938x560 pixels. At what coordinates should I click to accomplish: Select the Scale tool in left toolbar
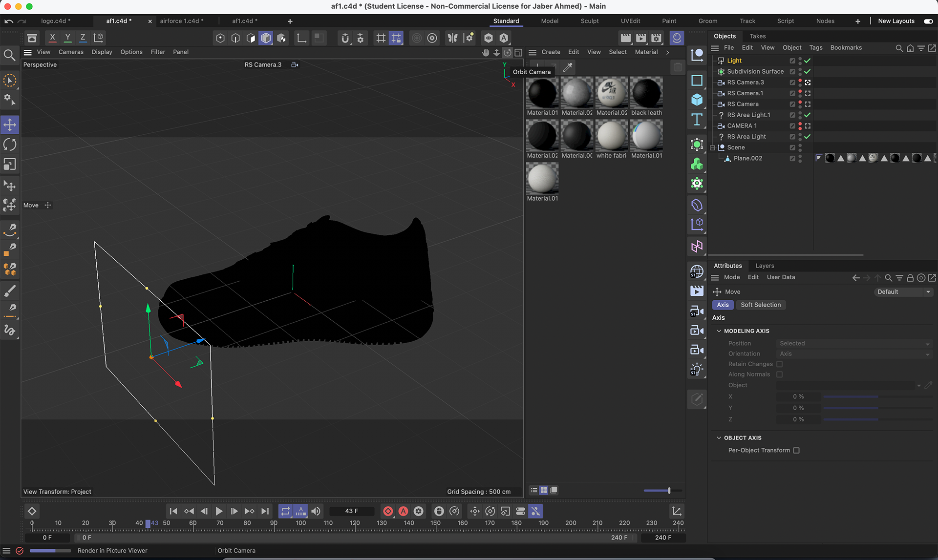(10, 165)
